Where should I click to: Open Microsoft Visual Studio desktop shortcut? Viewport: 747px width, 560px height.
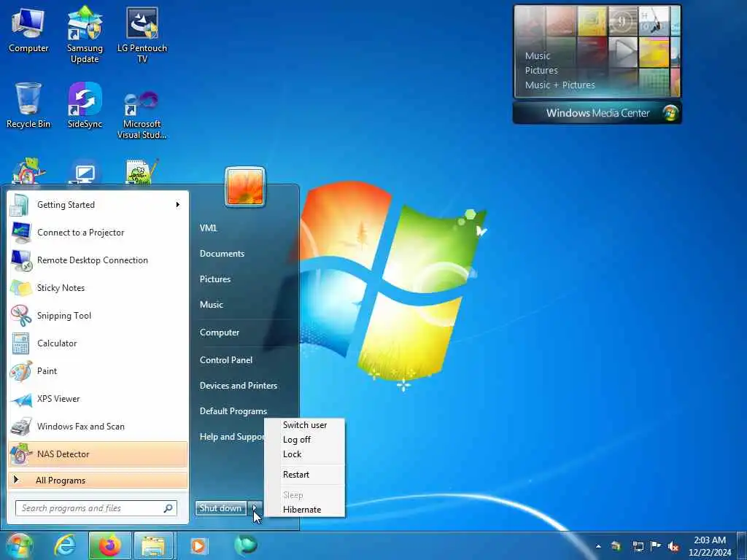click(x=142, y=114)
